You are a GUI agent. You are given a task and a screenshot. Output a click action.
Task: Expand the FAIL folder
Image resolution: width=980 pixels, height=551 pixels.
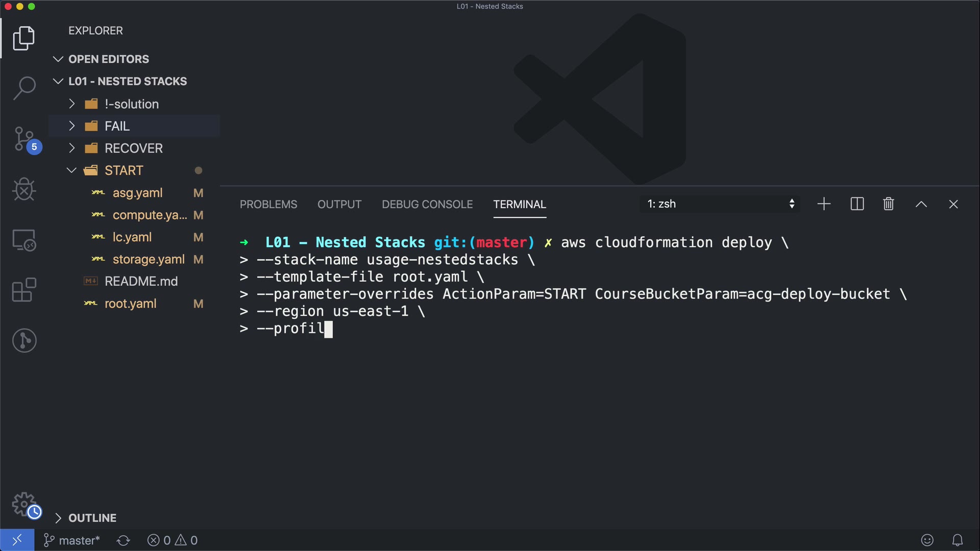pos(117,126)
